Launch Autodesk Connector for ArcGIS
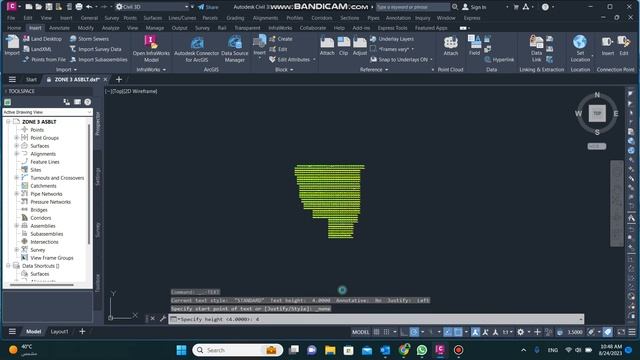The width and height of the screenshot is (640, 360). tap(197, 49)
